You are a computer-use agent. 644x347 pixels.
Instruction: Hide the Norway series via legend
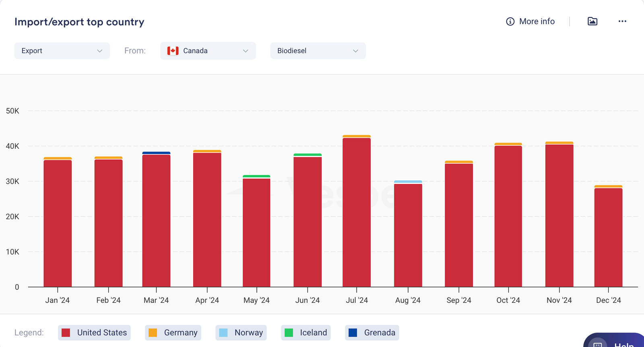coord(241,333)
